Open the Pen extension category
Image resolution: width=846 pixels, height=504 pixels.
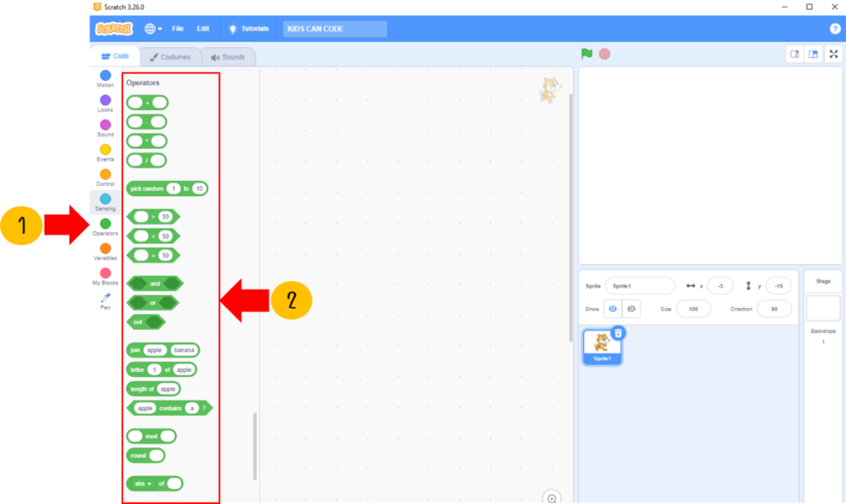pyautogui.click(x=106, y=298)
